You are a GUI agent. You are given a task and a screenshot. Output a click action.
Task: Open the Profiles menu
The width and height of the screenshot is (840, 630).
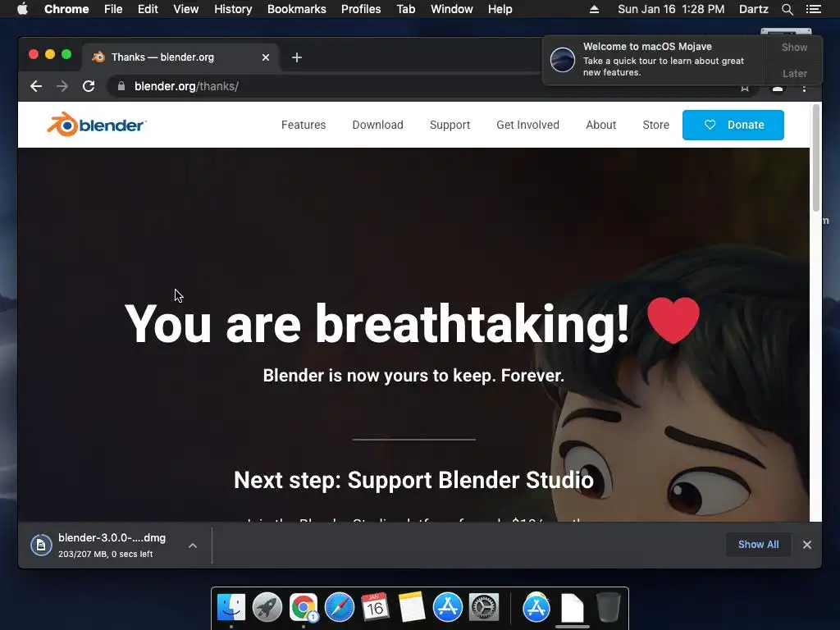pos(361,9)
